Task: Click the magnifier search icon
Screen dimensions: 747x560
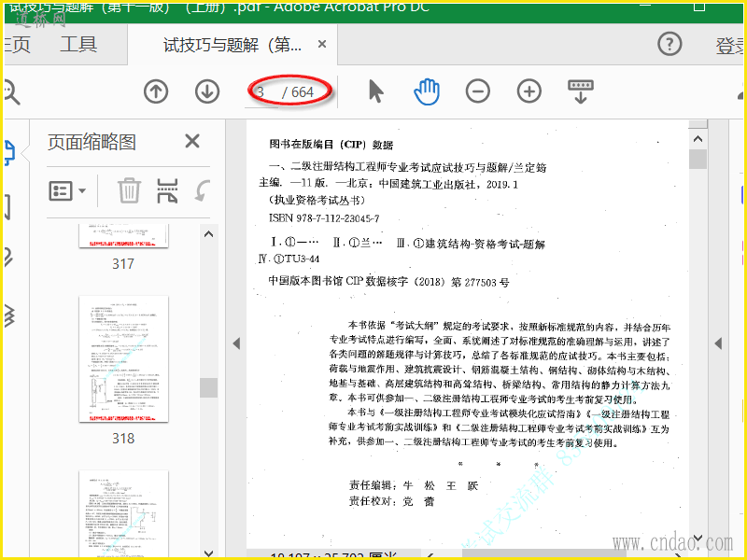Action: tap(11, 91)
